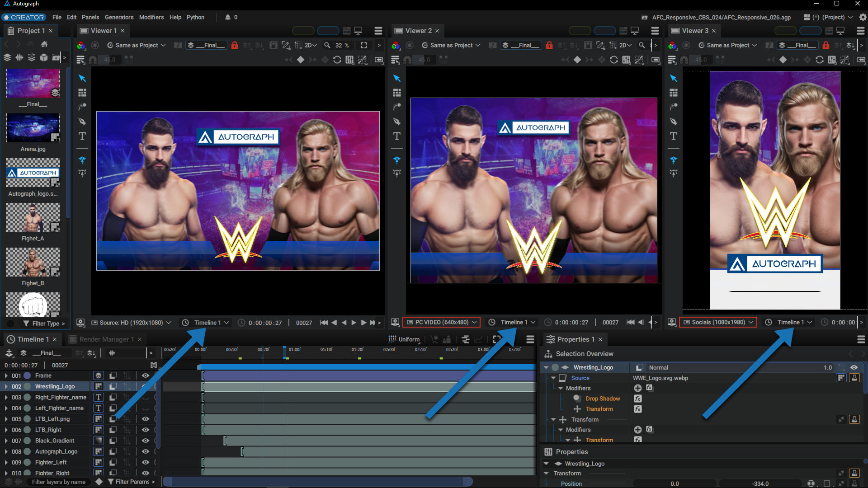Open the Generators menu
The height and width of the screenshot is (488, 868).
(119, 17)
